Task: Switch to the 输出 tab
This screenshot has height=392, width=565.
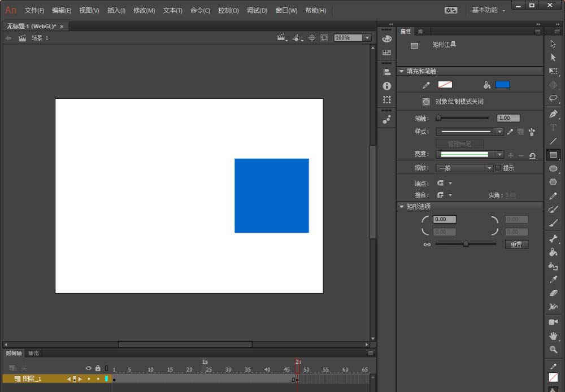Action: (34, 353)
